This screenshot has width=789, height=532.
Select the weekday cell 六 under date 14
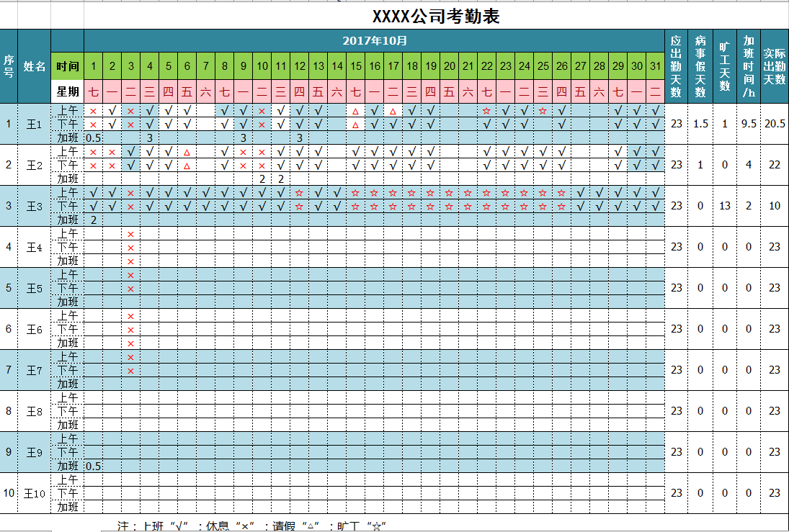point(337,91)
